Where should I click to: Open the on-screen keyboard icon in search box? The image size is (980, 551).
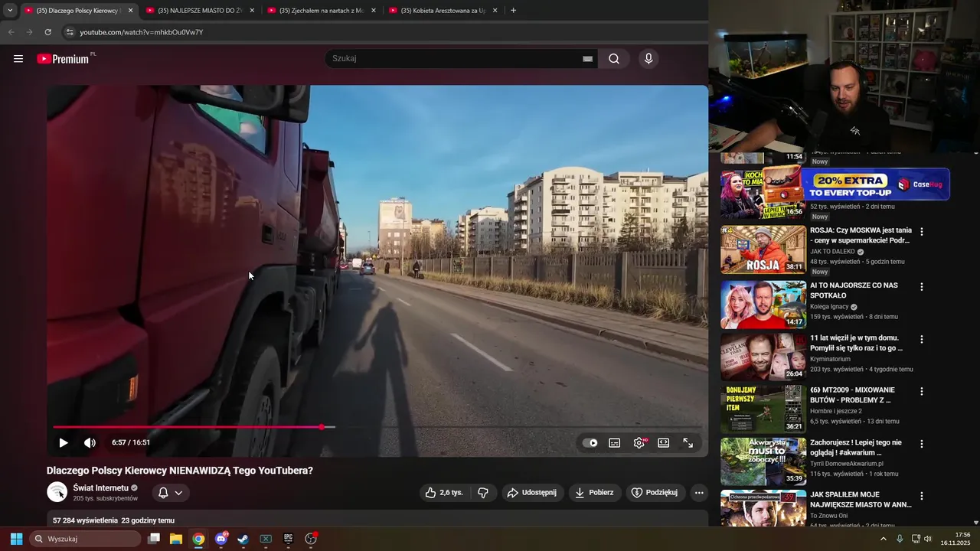(x=588, y=59)
